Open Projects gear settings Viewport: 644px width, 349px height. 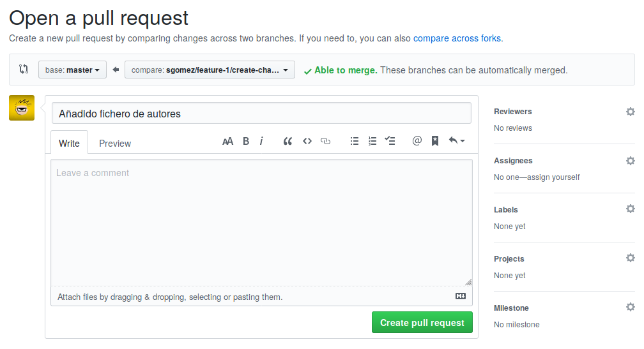[631, 258]
